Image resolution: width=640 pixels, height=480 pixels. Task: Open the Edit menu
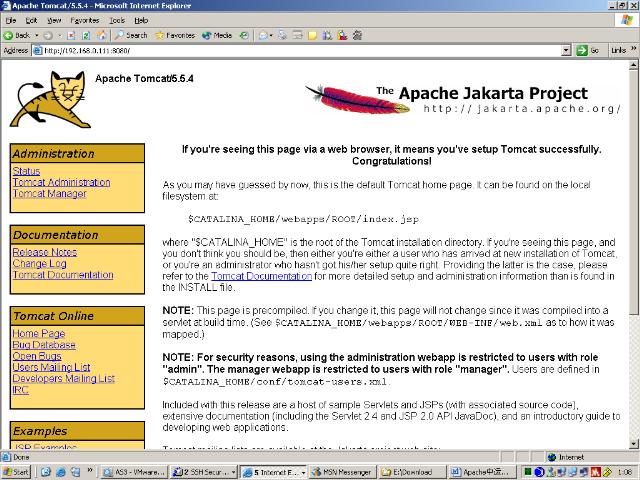tap(31, 20)
